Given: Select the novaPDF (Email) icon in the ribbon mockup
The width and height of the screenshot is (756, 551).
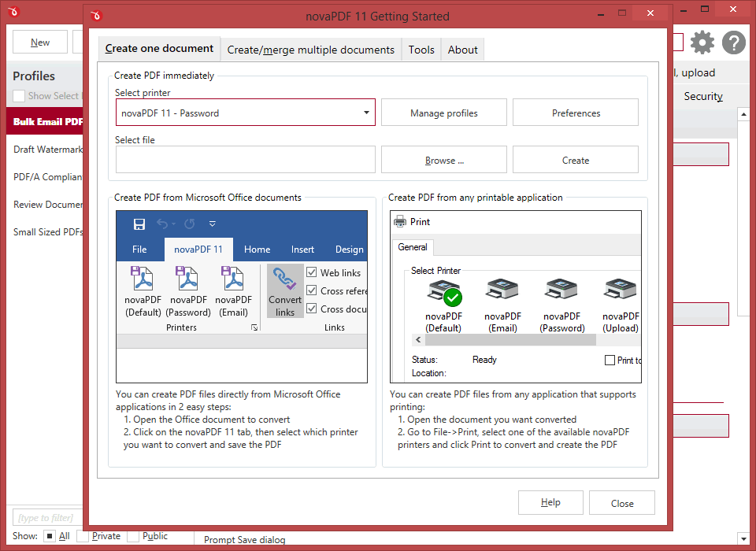Looking at the screenshot, I should point(233,283).
